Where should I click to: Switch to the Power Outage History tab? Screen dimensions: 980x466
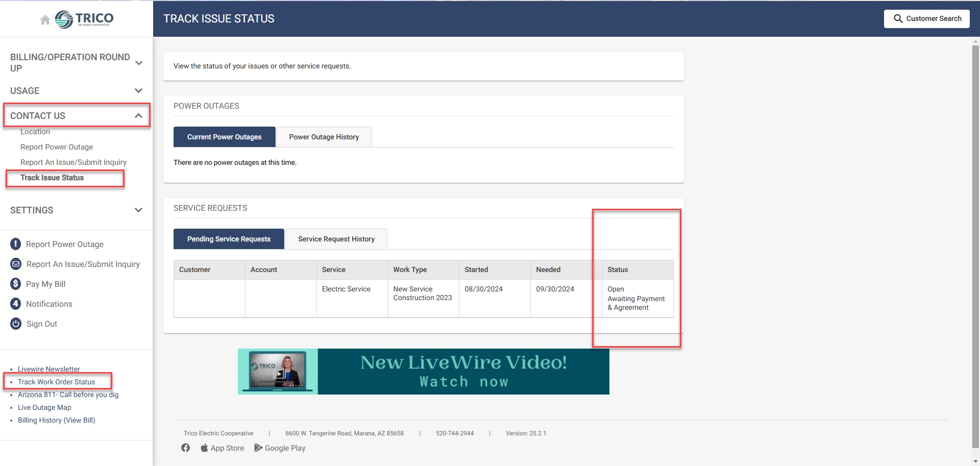tap(324, 137)
